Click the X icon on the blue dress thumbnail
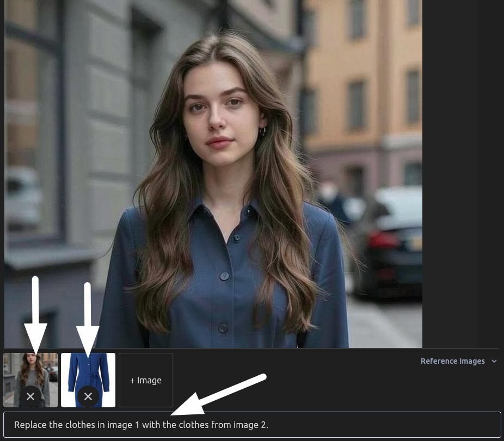Viewport: 504px width, 441px height. click(88, 396)
